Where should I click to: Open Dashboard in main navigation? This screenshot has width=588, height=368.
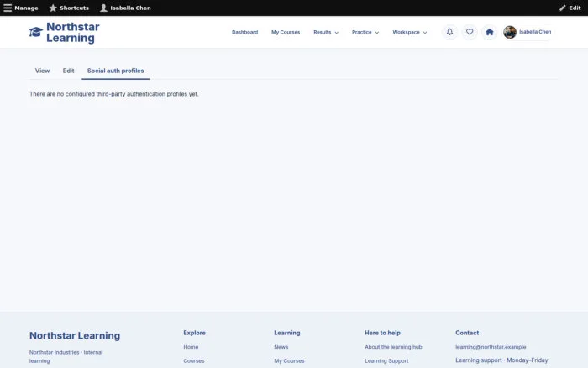pos(245,32)
